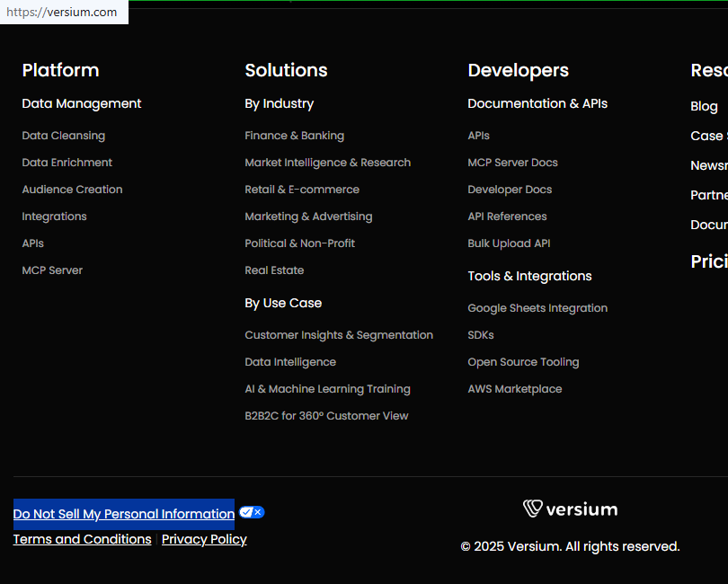Open the Terms and Conditions page
The width and height of the screenshot is (728, 584).
point(82,539)
